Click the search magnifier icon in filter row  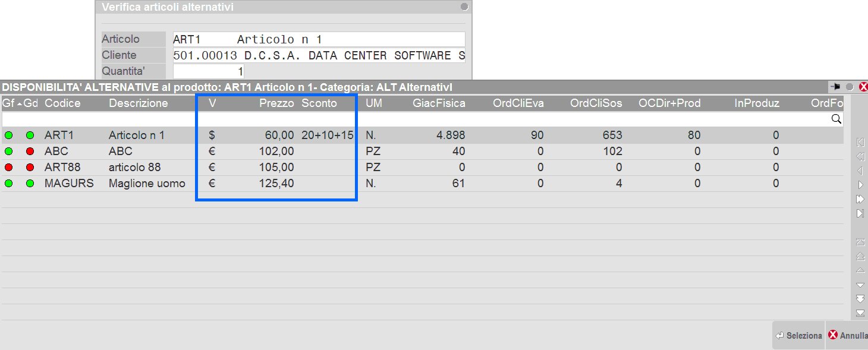[836, 119]
